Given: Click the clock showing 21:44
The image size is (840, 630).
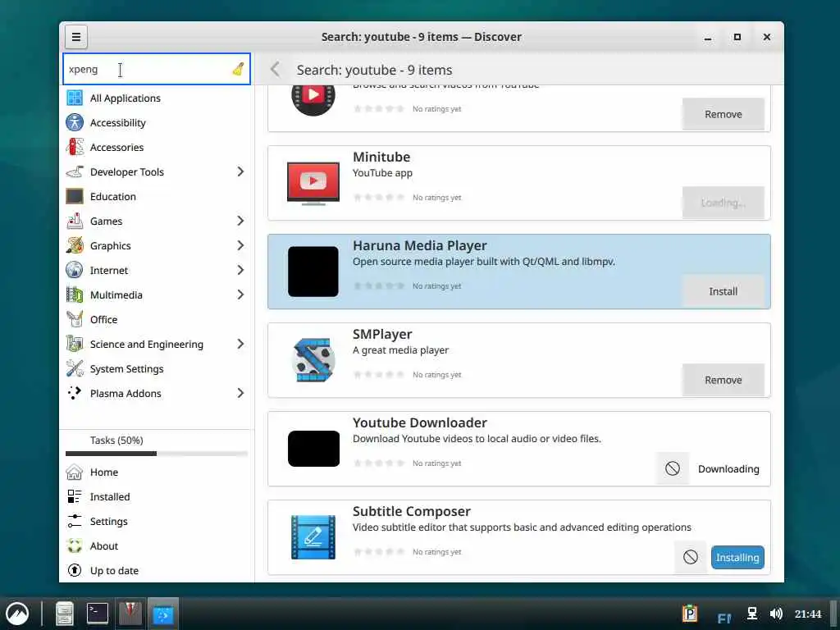Looking at the screenshot, I should pos(808,614).
